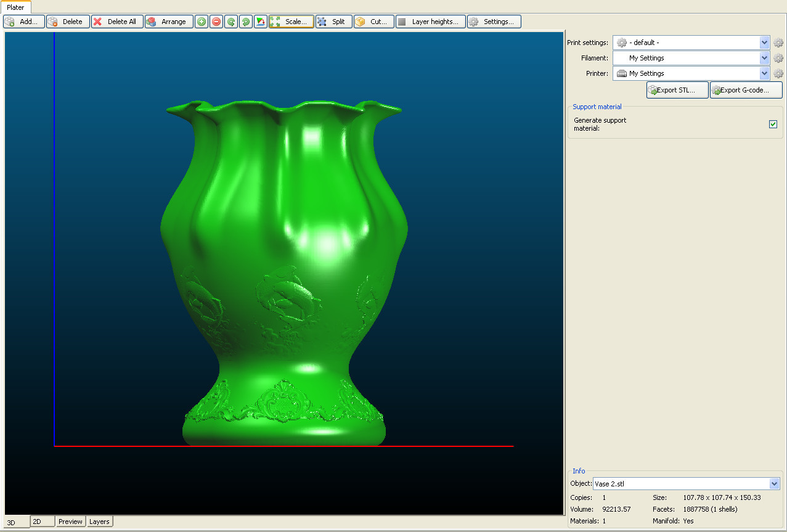Open the Cut tool
The image size is (787, 532).
pos(373,22)
